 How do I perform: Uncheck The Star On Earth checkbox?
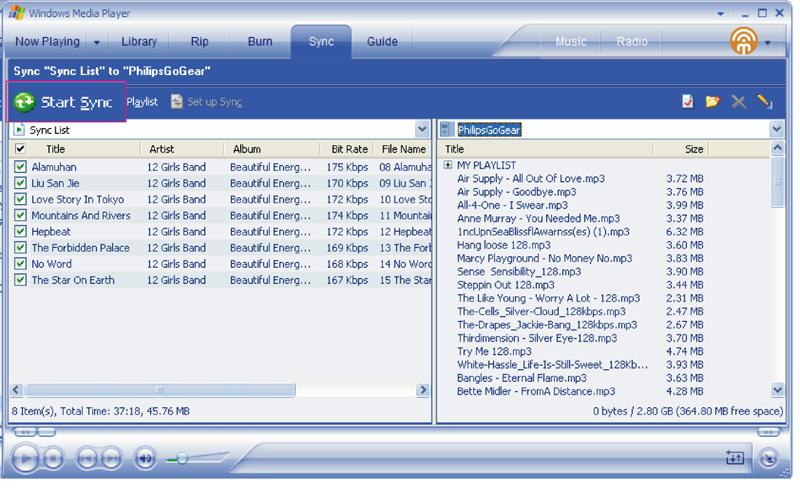click(20, 280)
